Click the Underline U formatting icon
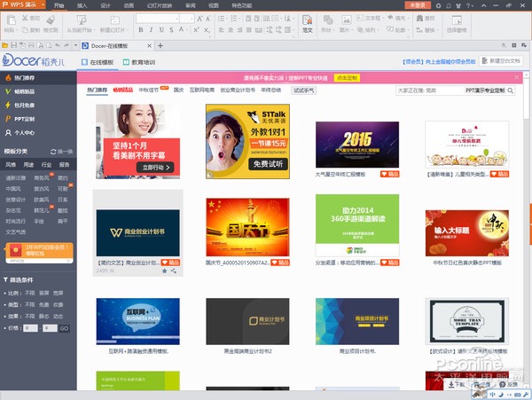The height and width of the screenshot is (400, 532). point(161,30)
